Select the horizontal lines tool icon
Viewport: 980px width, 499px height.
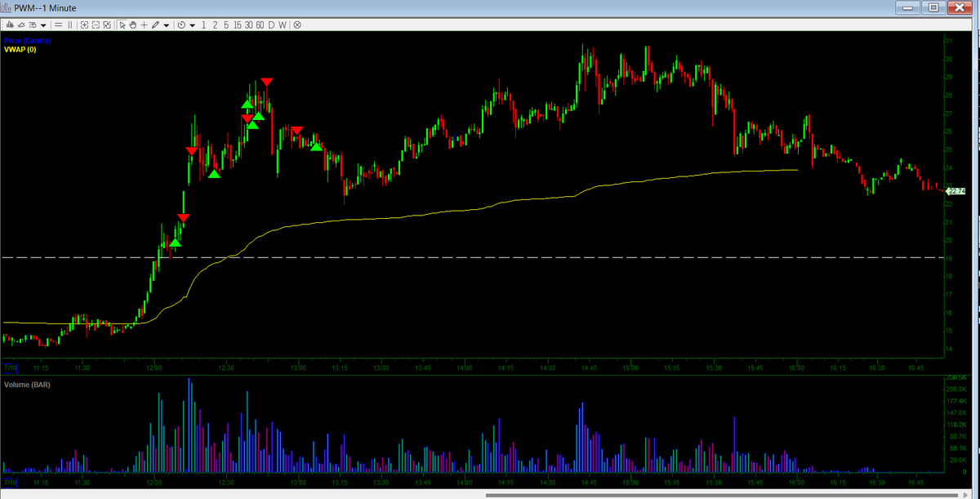click(x=59, y=25)
